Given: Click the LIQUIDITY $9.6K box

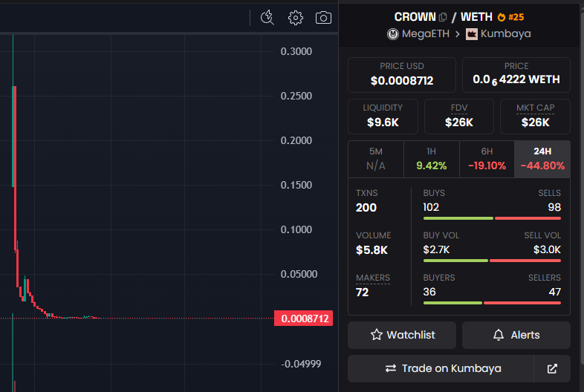Looking at the screenshot, I should coord(383,117).
